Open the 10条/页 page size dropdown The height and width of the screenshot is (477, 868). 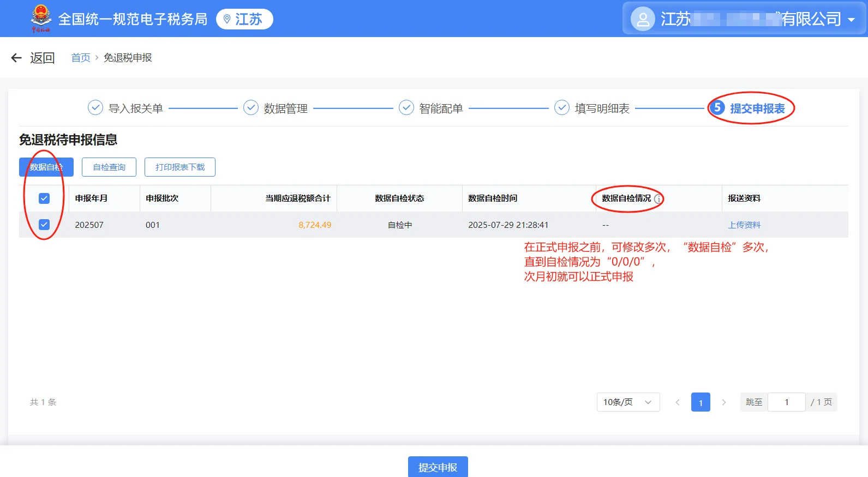pos(628,402)
